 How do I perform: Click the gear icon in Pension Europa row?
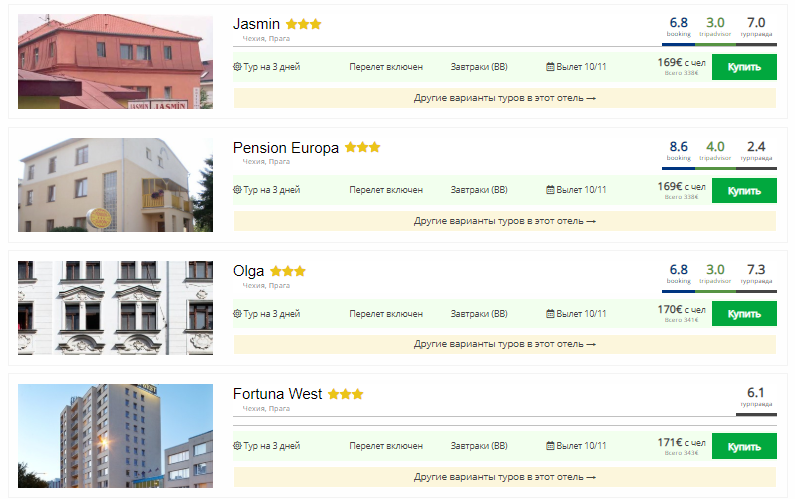point(237,190)
